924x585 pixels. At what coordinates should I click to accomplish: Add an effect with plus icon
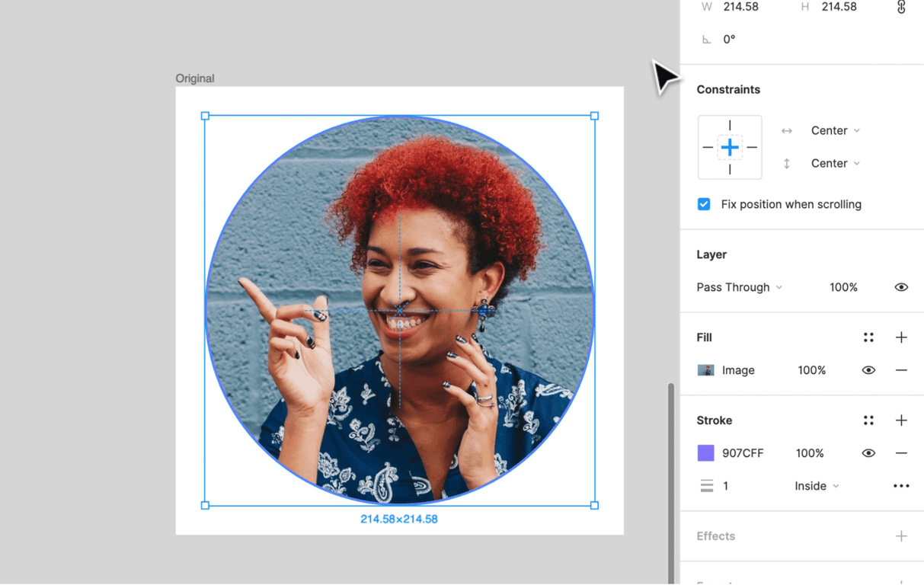click(901, 536)
